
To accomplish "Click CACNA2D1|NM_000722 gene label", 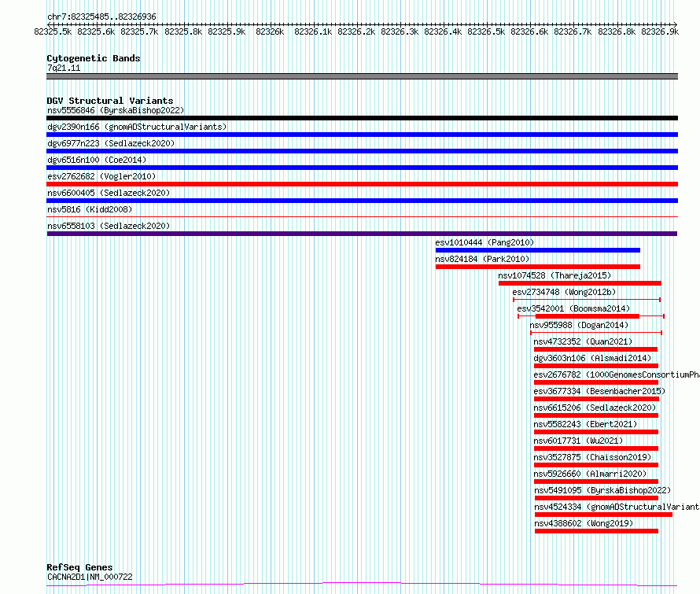I will click(x=90, y=577).
